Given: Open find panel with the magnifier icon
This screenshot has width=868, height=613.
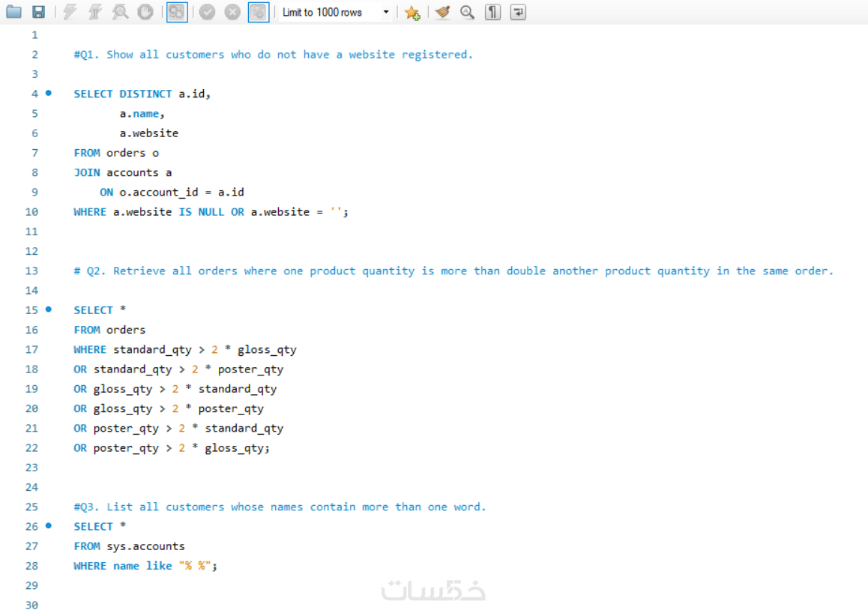Looking at the screenshot, I should (467, 12).
